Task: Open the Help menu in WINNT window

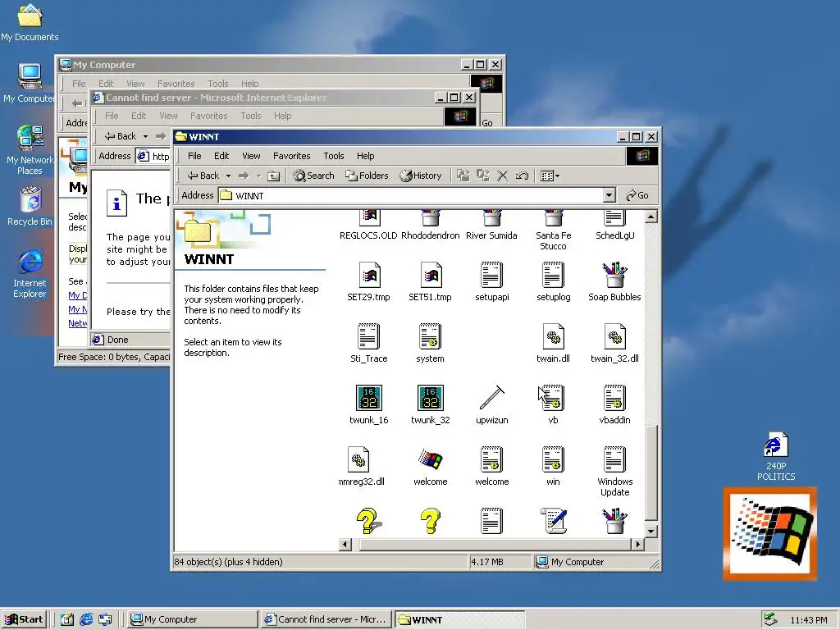Action: (365, 156)
